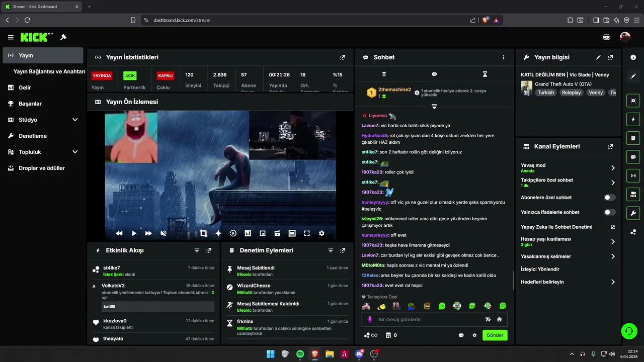644x362 pixels.
Task: Click the Turkish tag in stream info
Action: 545,93
